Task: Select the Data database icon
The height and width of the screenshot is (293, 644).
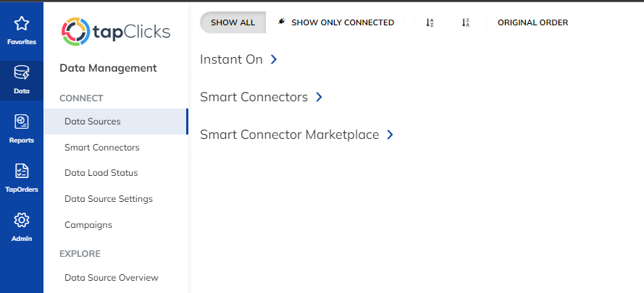Action: (21, 72)
